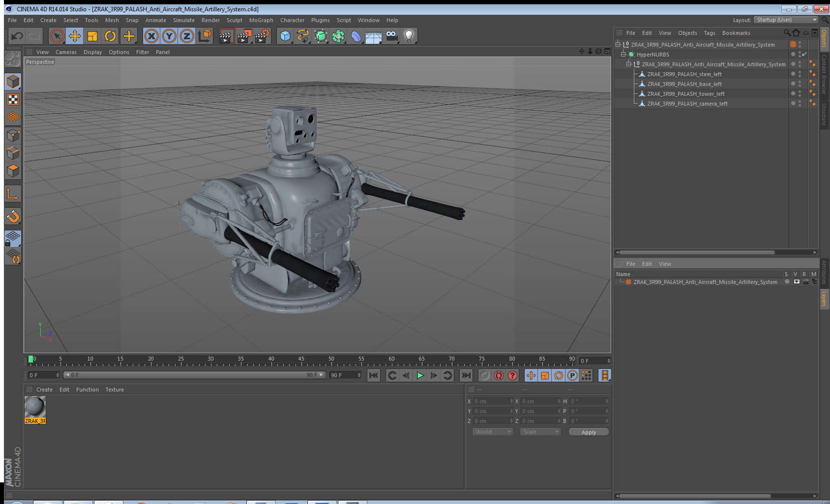This screenshot has height=504, width=830.
Task: Switch to Model mode
Action: coord(13,82)
